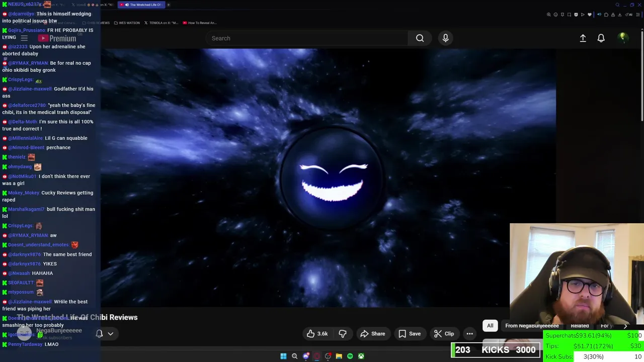Open Opera browser from the taskbar

(317, 356)
